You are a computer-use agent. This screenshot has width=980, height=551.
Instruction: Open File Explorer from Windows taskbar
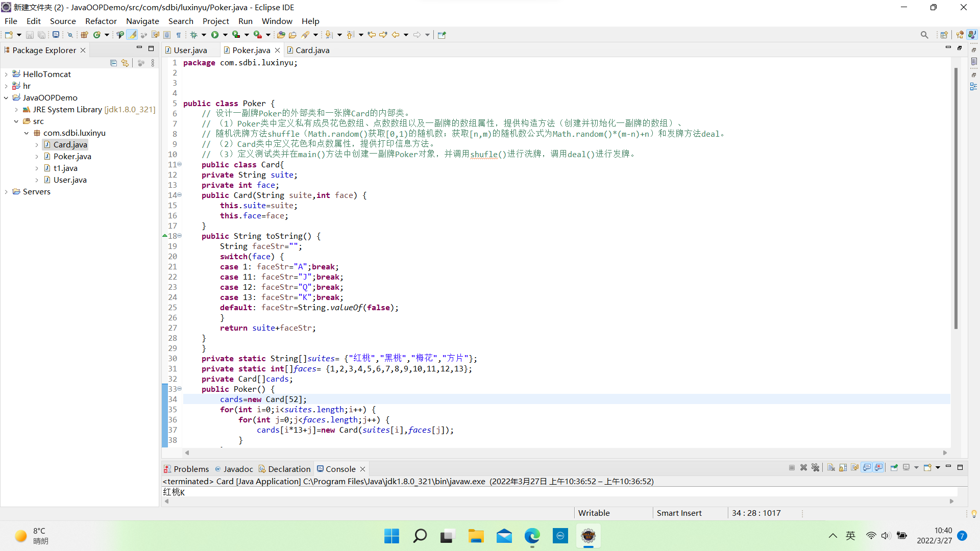476,536
